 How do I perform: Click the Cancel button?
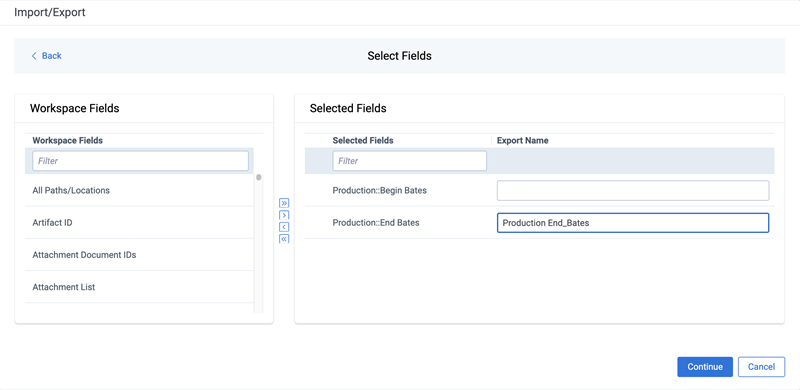point(761,367)
